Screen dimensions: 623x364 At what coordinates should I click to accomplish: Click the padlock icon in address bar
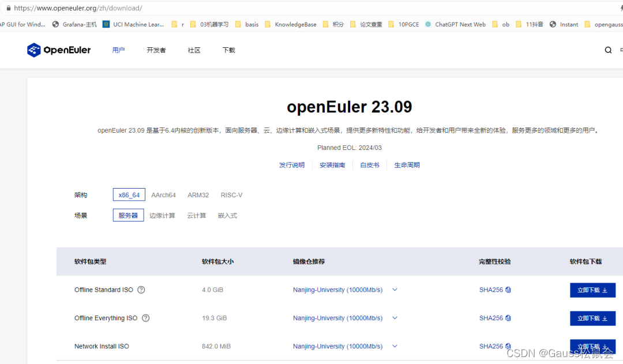tap(8, 8)
